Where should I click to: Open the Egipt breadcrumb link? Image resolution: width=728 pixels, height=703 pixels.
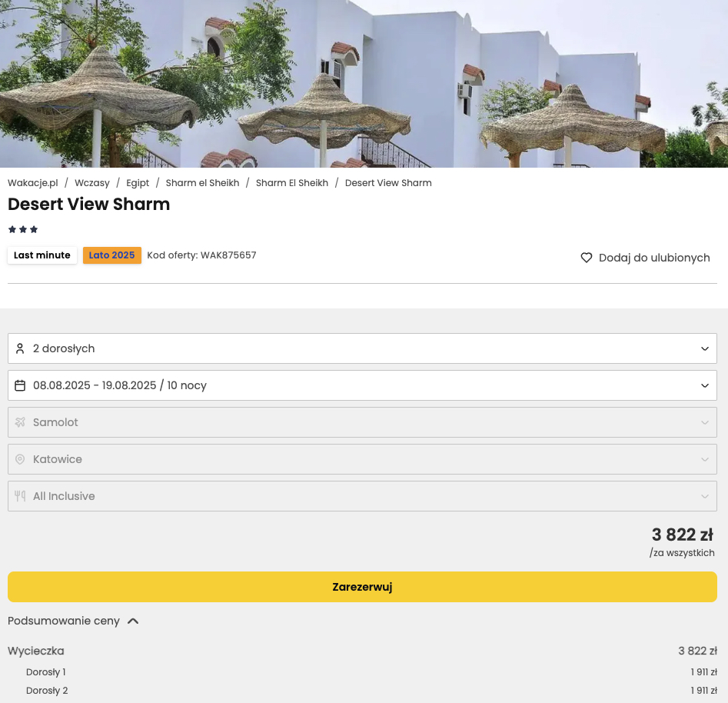tap(138, 183)
